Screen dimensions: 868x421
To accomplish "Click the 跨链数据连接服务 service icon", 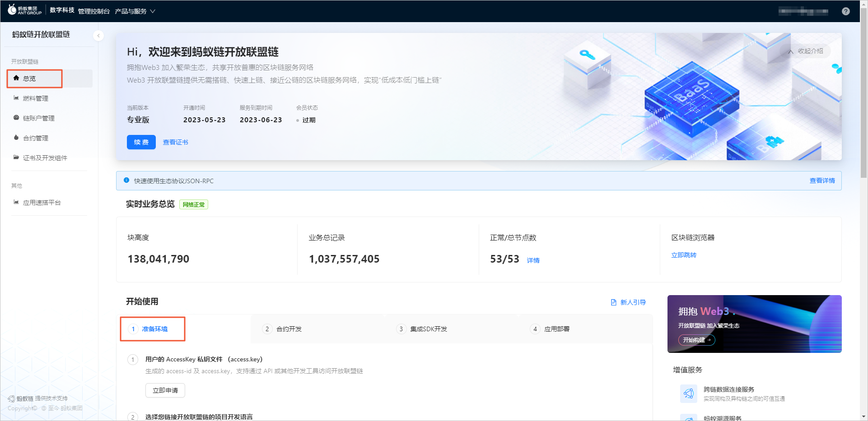I will [x=689, y=393].
